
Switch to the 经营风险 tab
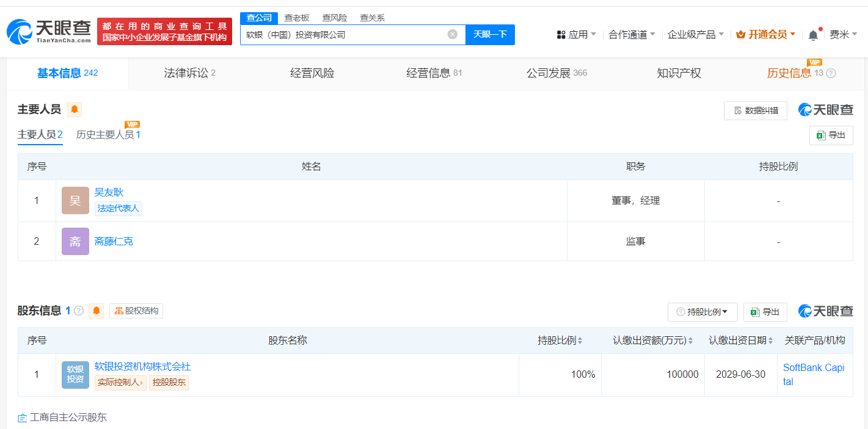tap(312, 73)
